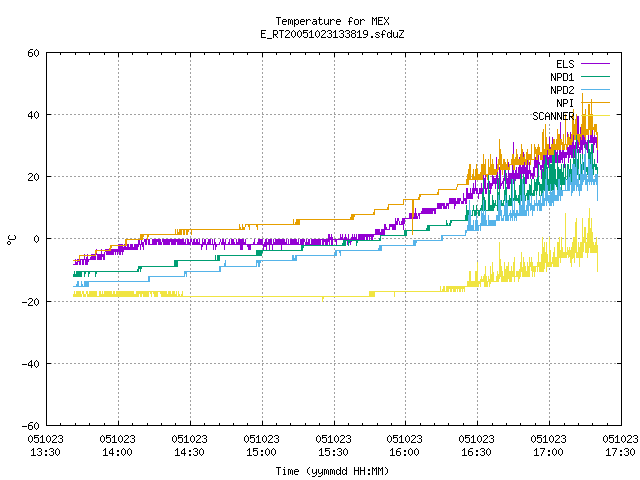Click the x-axis tick label 16:30

tap(477, 452)
